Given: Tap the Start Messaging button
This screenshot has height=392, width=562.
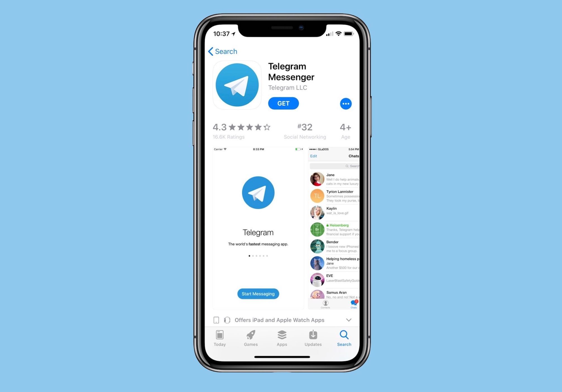Looking at the screenshot, I should point(258,294).
